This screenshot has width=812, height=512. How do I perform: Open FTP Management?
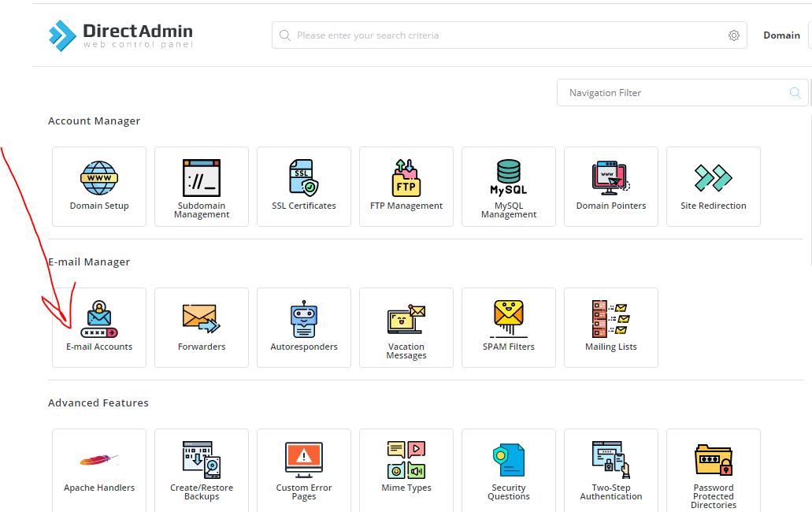coord(406,179)
